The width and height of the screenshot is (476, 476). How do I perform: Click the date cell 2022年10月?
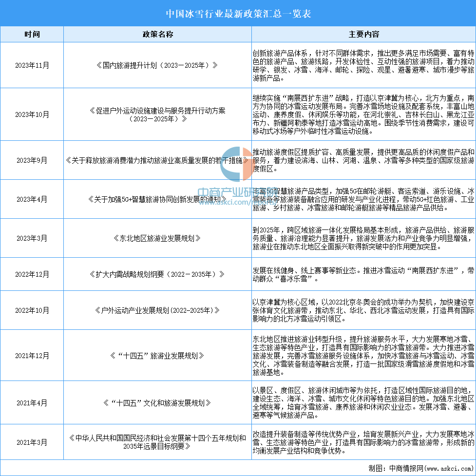32,310
